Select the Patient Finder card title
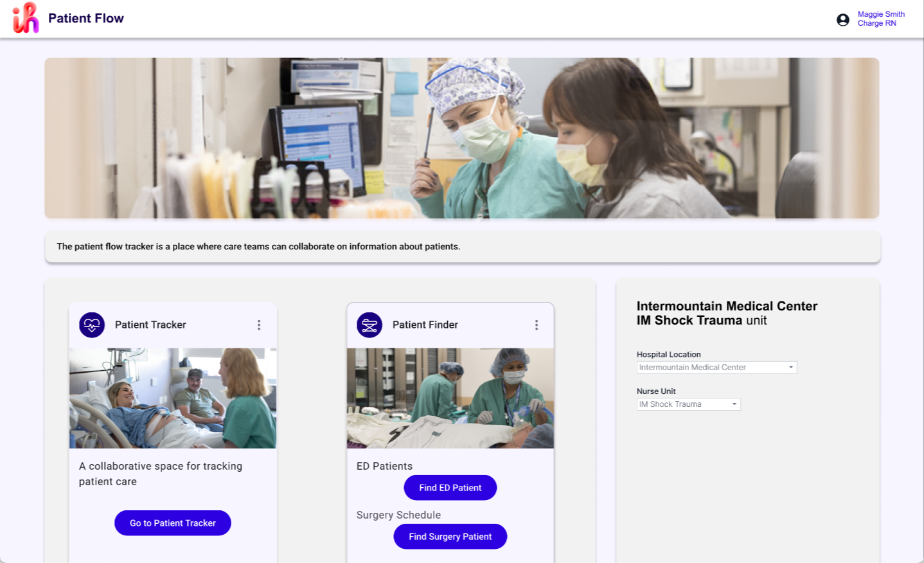This screenshot has width=924, height=563. (425, 325)
